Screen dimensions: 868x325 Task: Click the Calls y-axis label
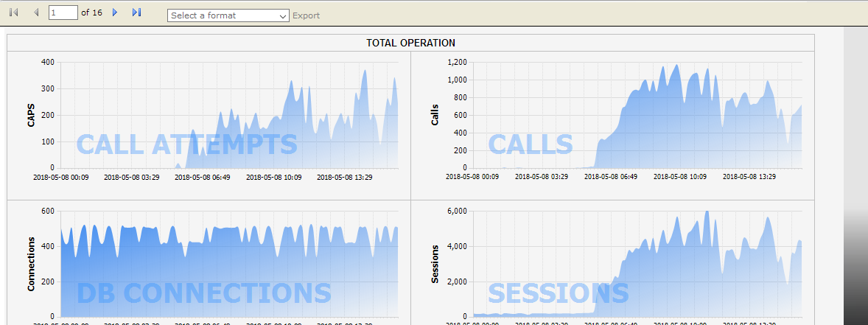(435, 115)
